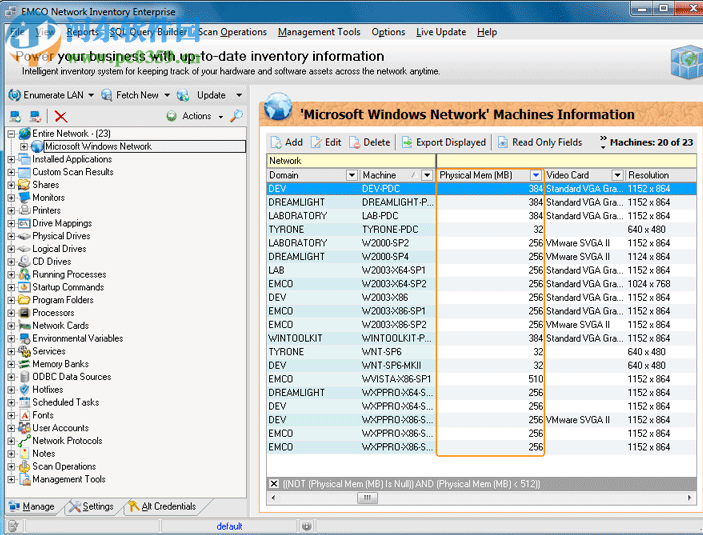This screenshot has height=535, width=703.
Task: Select the Logical Drives tree item
Action: coord(59,249)
